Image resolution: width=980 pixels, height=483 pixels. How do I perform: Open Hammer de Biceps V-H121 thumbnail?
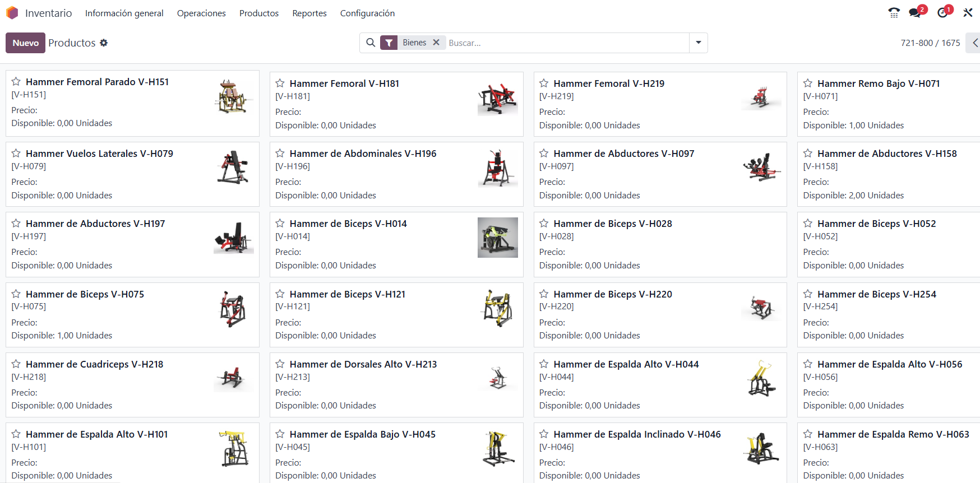tap(497, 308)
